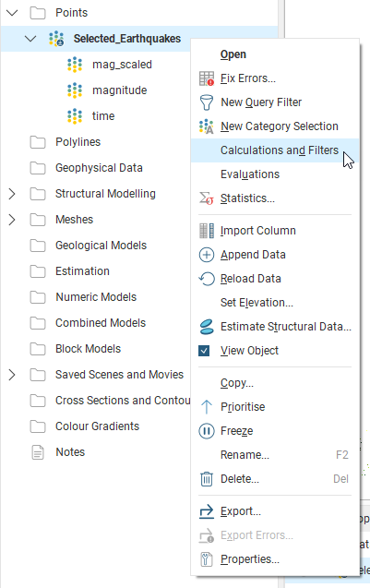Select Properties... in the context menu

(x=250, y=559)
